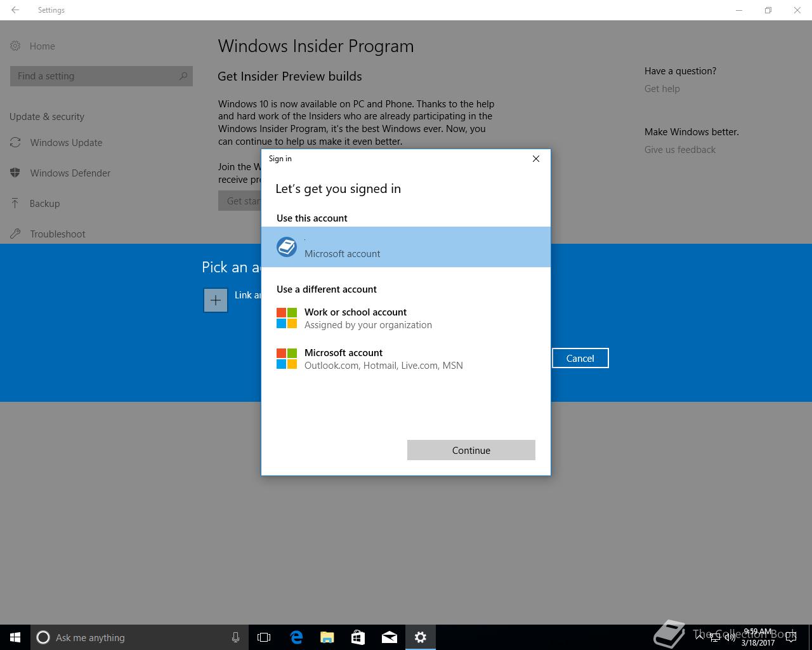Screen dimensions: 812x650
Task: Choose Work or school account option
Action: coord(406,318)
